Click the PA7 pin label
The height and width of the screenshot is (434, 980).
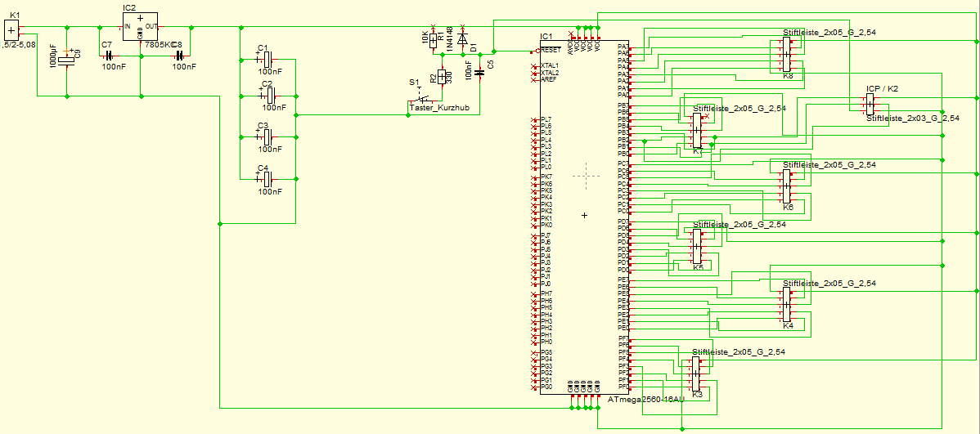click(x=623, y=47)
